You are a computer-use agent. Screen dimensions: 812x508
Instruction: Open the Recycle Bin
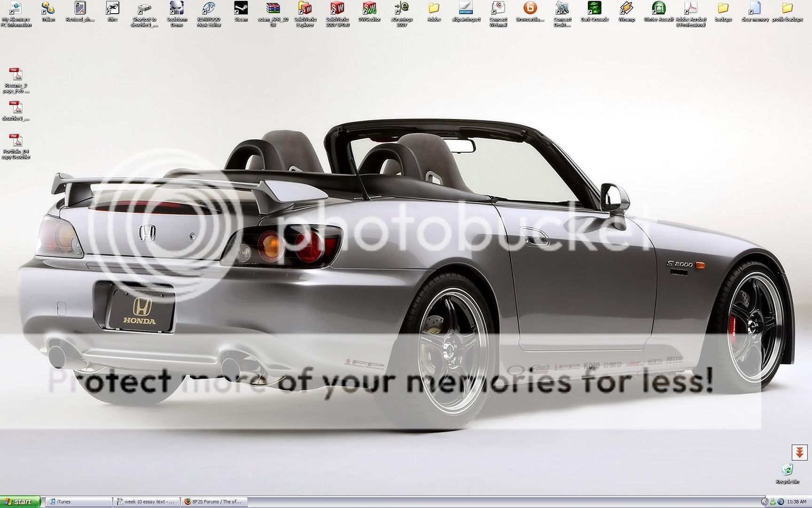point(787,473)
